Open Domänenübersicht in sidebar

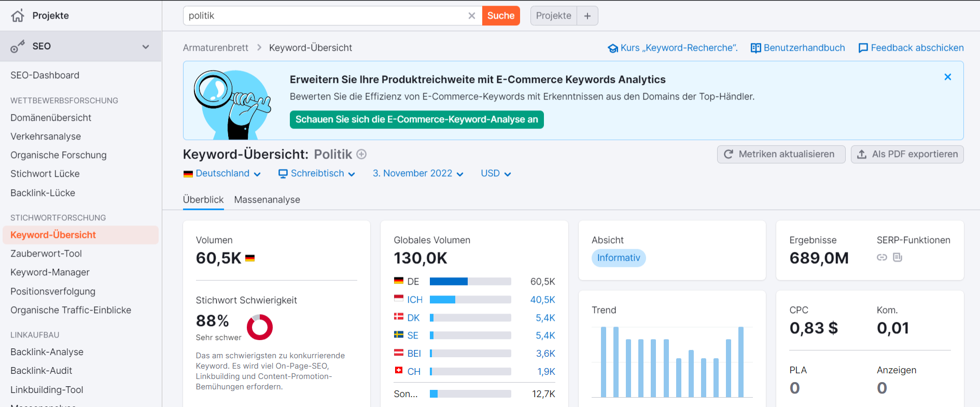point(51,118)
